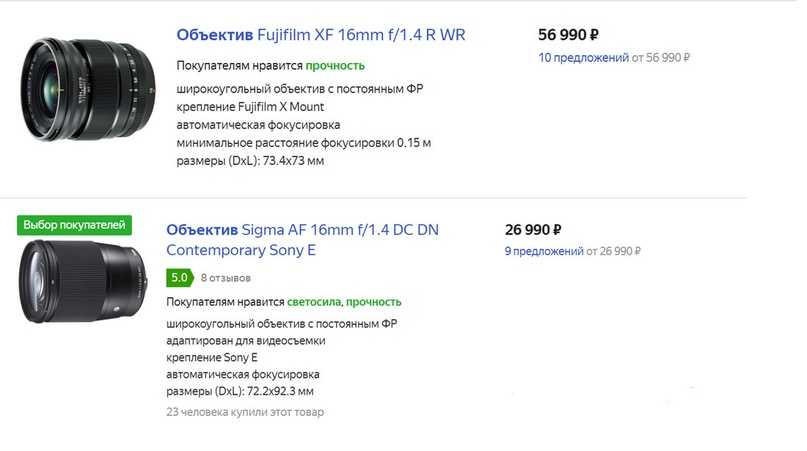Click прочность in the Fujifilm listing
807x451 pixels.
click(335, 66)
